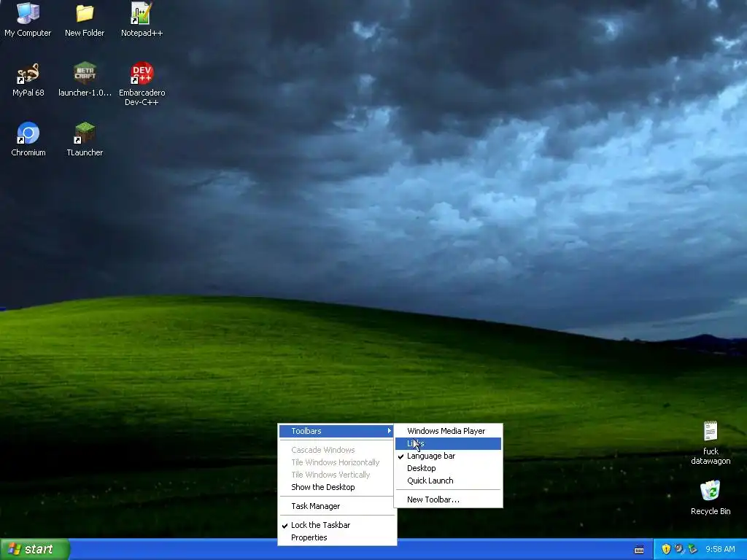Click the greyed Cascade Windows entry
This screenshot has height=560, width=747.
[x=337, y=450]
